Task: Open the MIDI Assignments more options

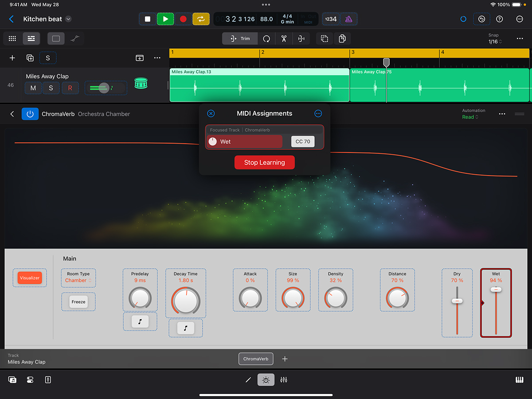Action: point(318,113)
